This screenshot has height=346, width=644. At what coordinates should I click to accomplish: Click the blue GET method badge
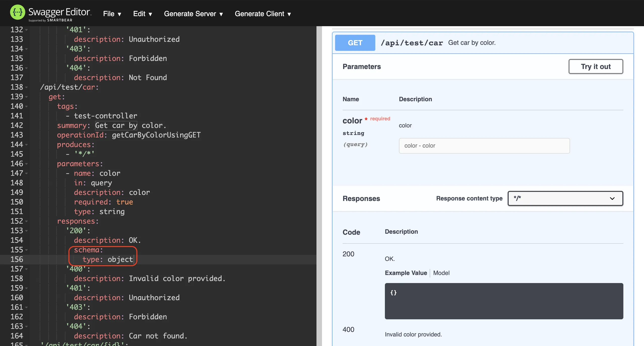point(355,43)
